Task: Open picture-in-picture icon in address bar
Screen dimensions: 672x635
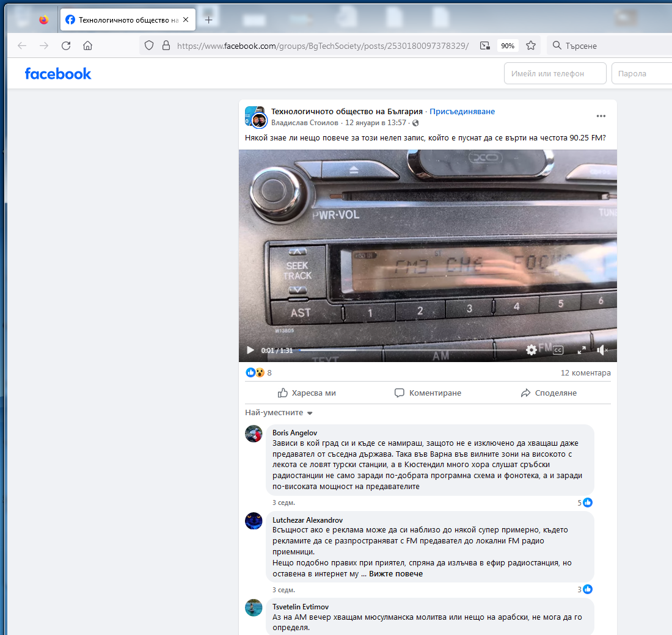Action: [x=484, y=45]
